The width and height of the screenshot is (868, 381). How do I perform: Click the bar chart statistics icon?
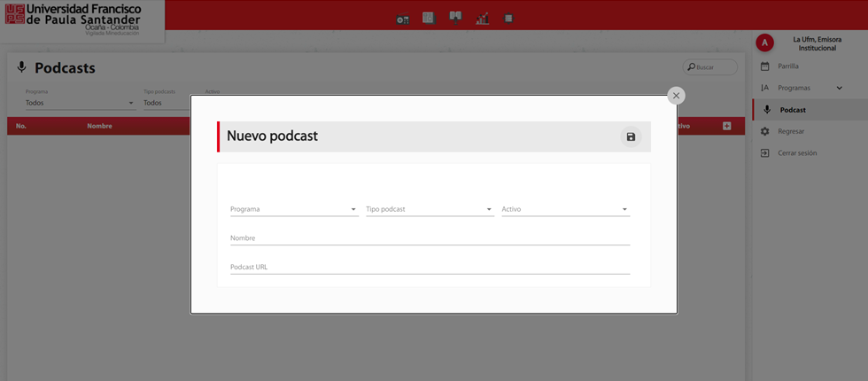point(483,18)
